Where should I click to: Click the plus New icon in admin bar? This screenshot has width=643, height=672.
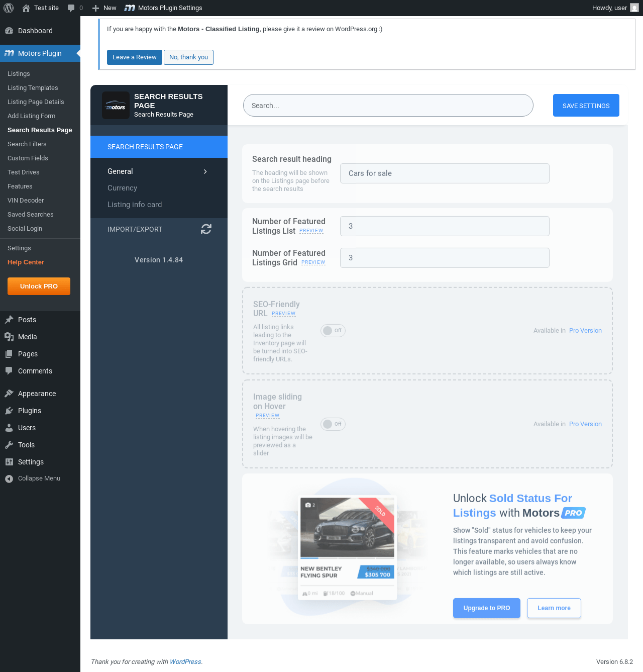pyautogui.click(x=95, y=8)
